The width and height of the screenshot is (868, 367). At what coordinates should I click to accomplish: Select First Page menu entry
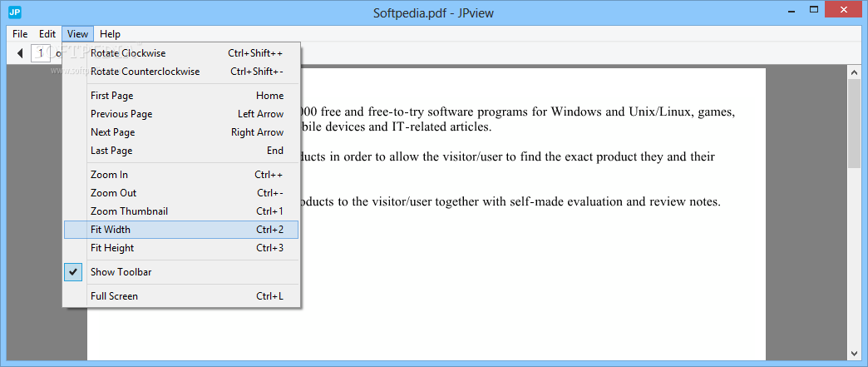pyautogui.click(x=181, y=96)
